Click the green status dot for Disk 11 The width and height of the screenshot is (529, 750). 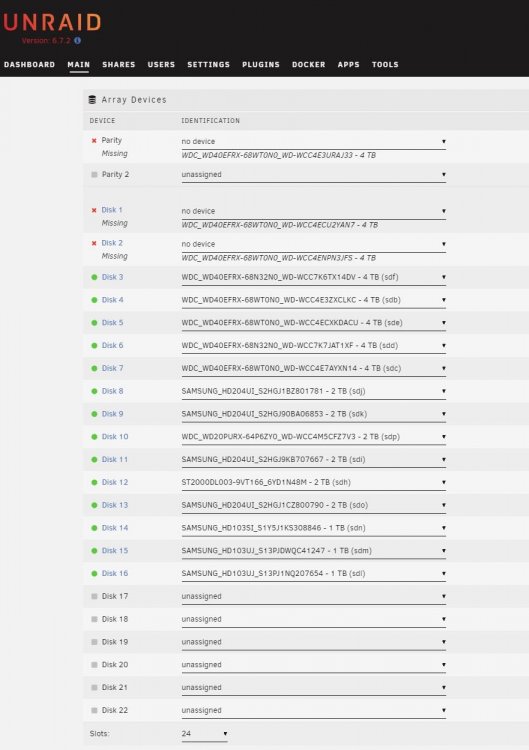pyautogui.click(x=94, y=460)
